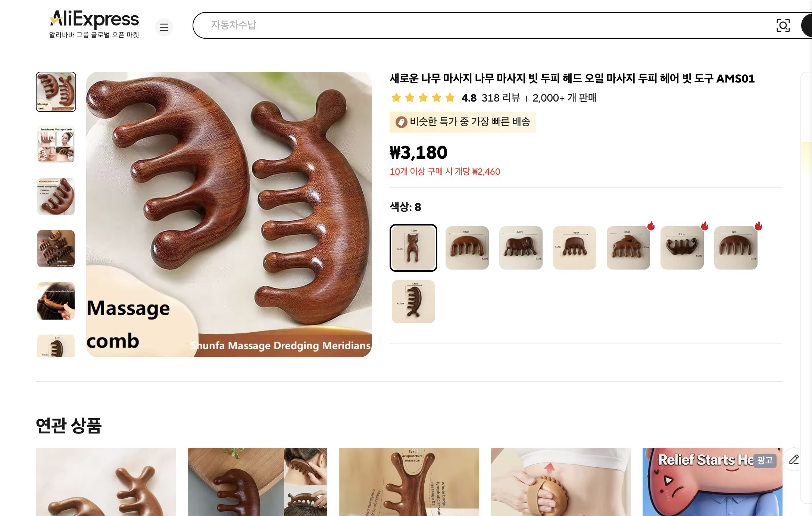812x516 pixels.
Task: Click the coin icon on the fast shipping badge
Action: coord(400,122)
